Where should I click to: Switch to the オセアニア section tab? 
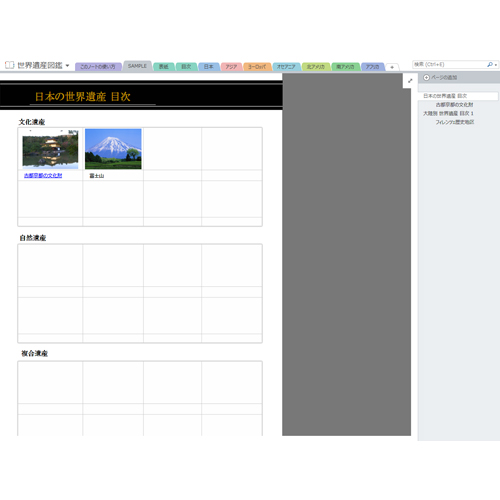tap(286, 67)
